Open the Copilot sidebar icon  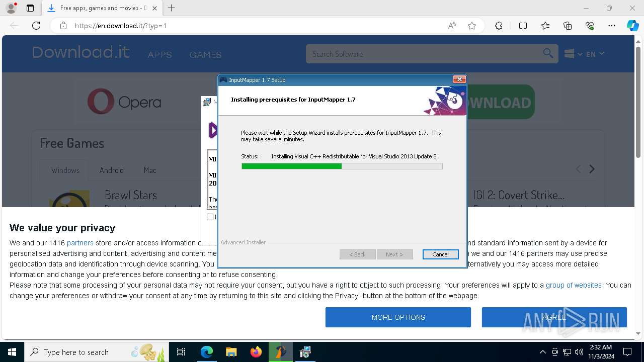tap(633, 26)
